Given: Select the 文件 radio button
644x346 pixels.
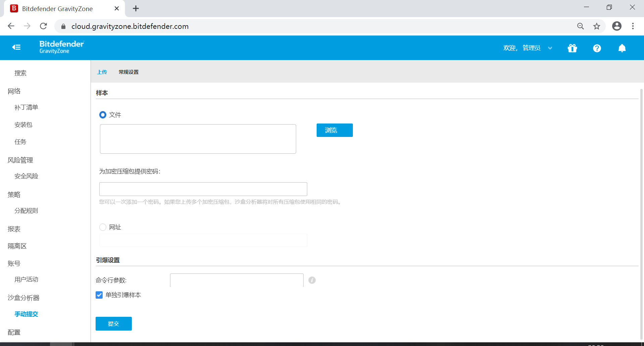Looking at the screenshot, I should click(103, 115).
